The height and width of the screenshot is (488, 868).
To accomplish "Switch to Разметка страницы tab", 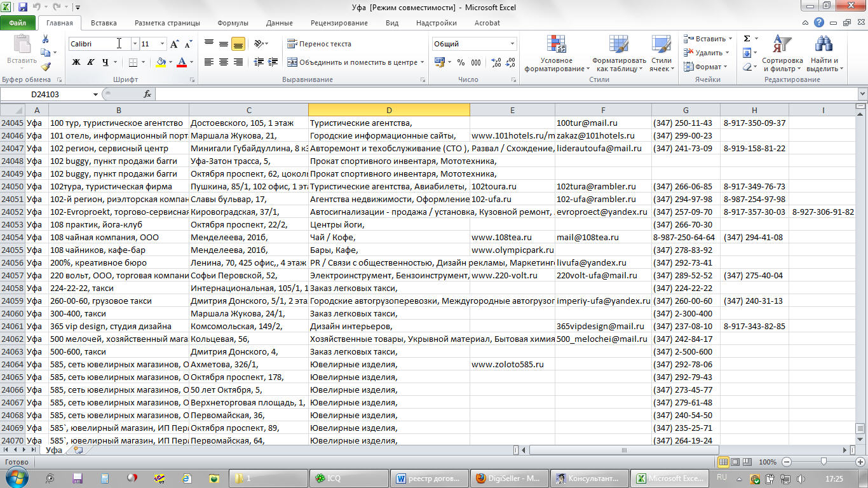I will [167, 23].
